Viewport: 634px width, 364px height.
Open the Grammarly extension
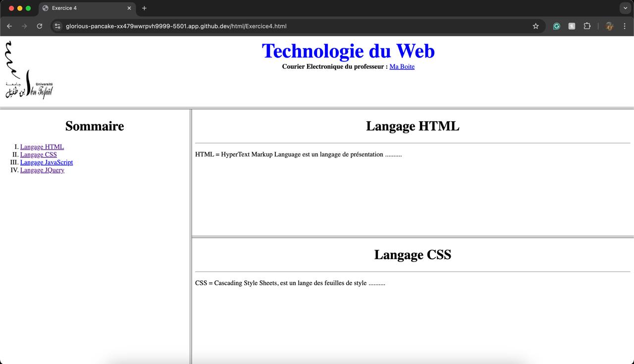tap(556, 26)
